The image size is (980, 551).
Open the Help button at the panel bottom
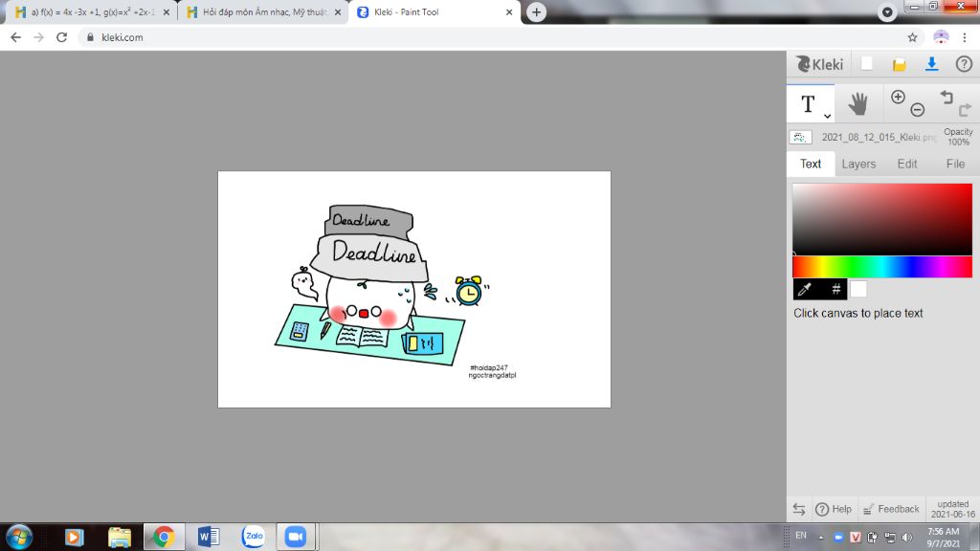834,509
